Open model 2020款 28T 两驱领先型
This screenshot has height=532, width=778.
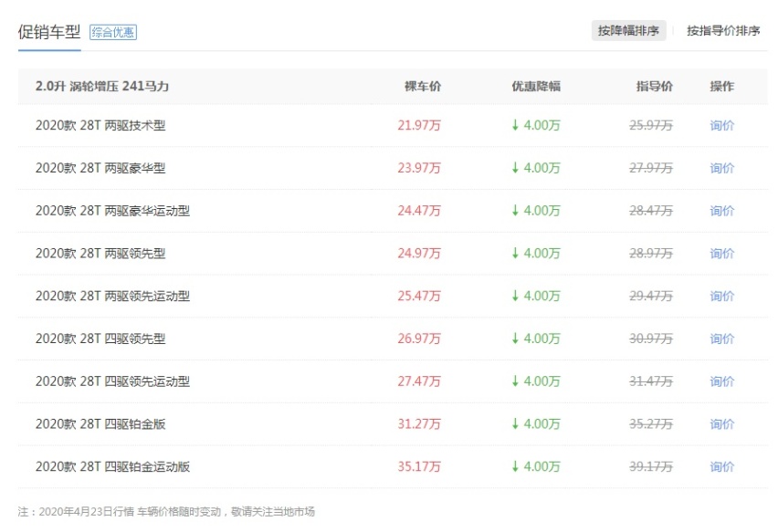(100, 254)
